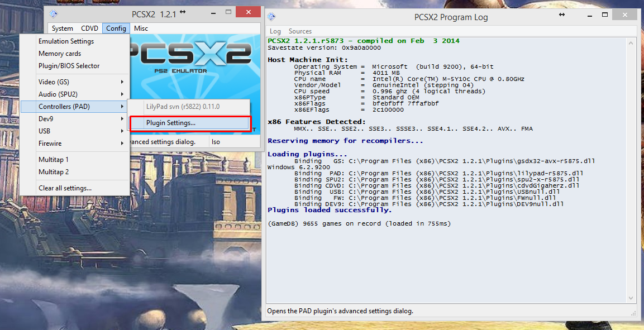The image size is (644, 330).
Task: Toggle Multitap 2
Action: click(75, 172)
